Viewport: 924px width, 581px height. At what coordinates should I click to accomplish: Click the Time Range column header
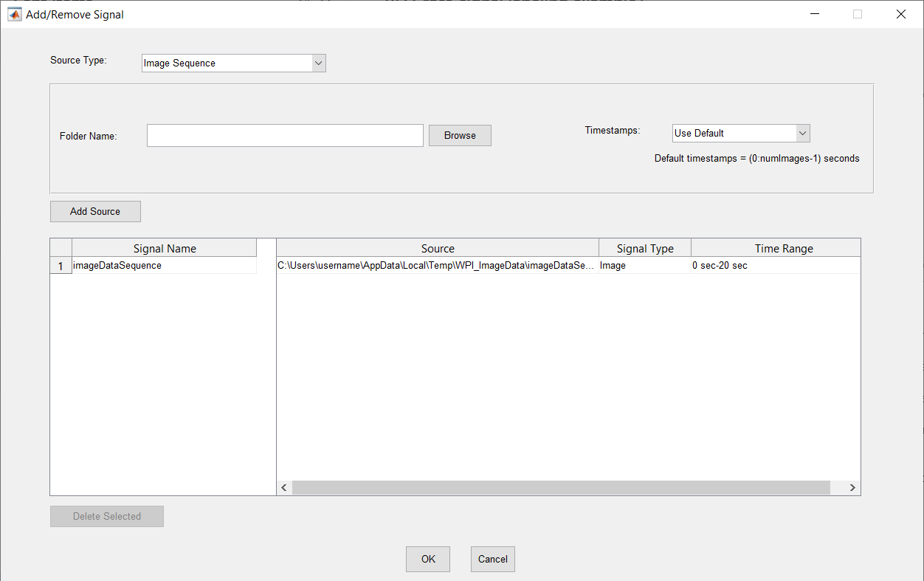tap(776, 249)
